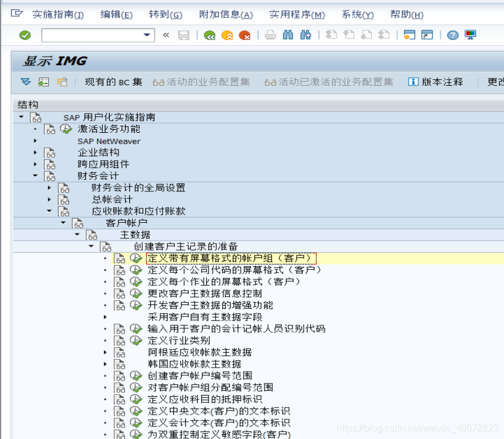
Task: Click the Customize Local Layout monitor icon
Action: pos(470,35)
